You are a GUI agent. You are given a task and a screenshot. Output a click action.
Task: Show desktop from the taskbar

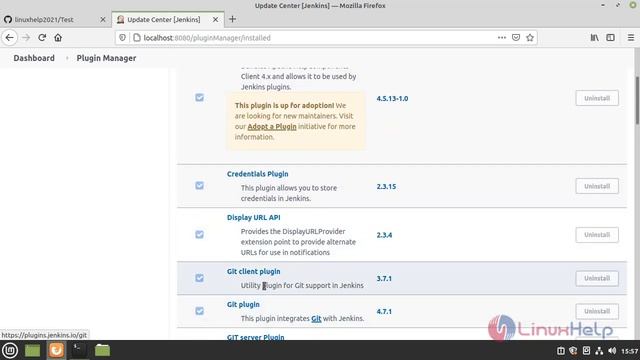click(33, 350)
